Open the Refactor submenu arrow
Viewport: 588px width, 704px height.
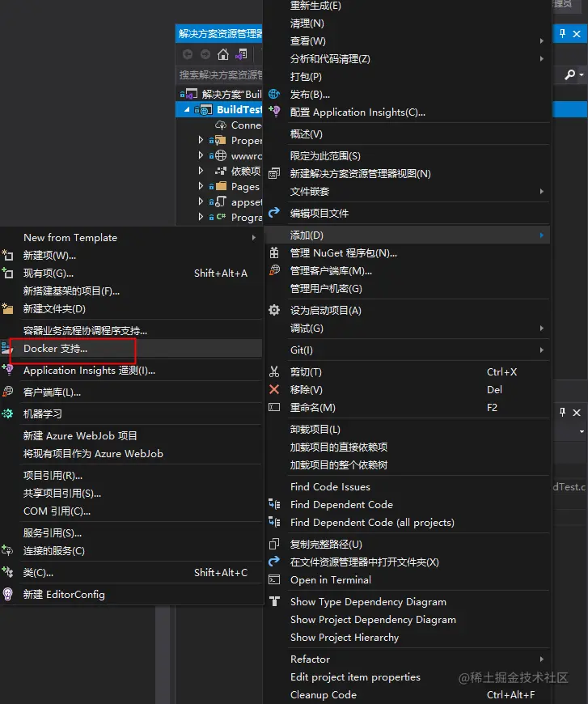point(542,659)
